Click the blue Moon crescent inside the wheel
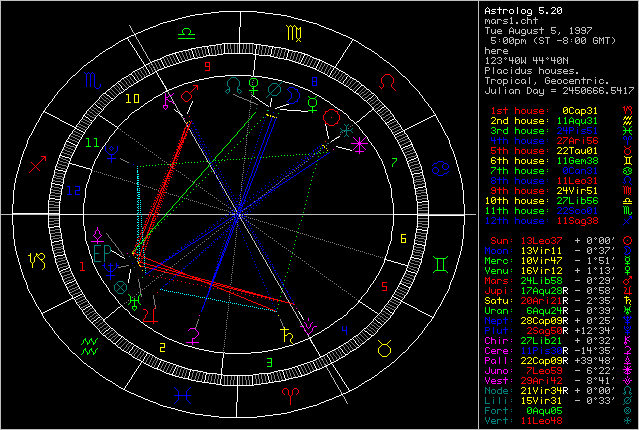Screen dimensions: 639x430 (293, 96)
